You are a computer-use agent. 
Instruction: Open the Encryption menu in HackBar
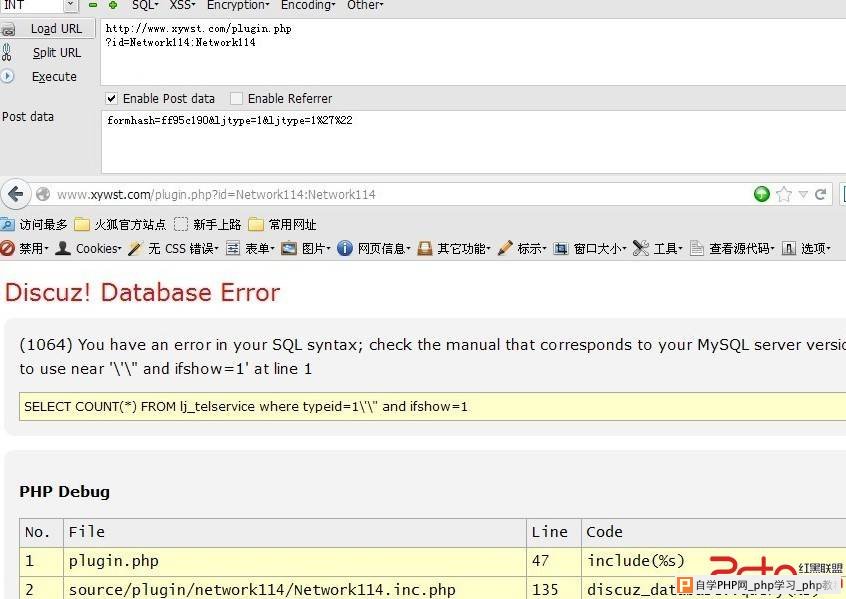click(x=238, y=5)
